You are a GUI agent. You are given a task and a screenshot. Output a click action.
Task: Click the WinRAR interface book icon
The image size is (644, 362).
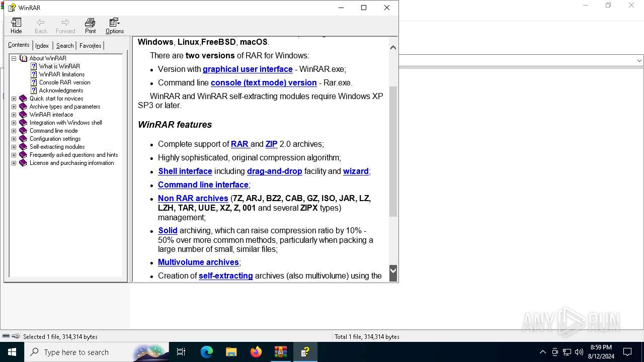pos(23,115)
